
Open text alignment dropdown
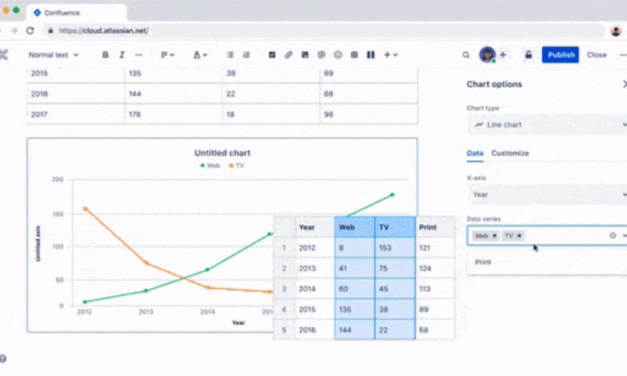[167, 55]
